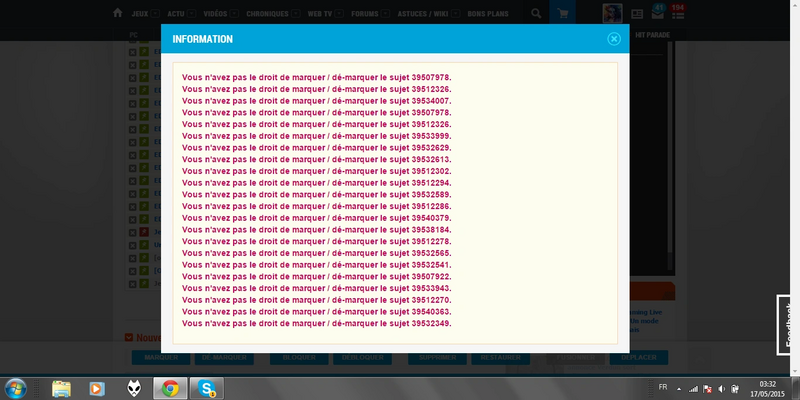Open the Feedback side tab

click(788, 323)
